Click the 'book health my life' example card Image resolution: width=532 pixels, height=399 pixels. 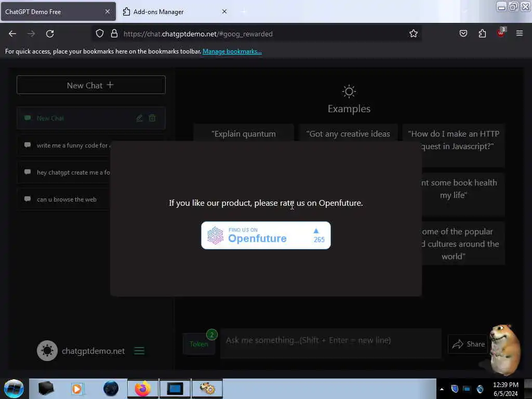tap(463, 195)
